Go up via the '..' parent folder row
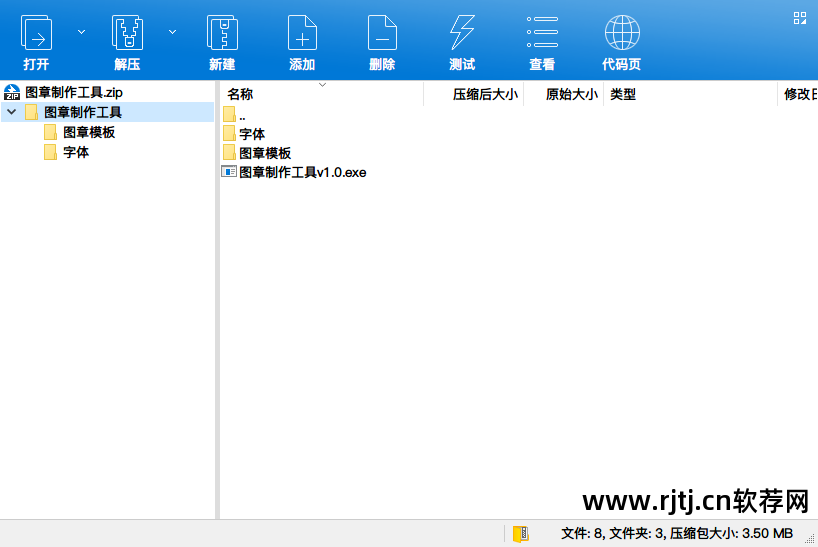This screenshot has height=547, width=818. coord(234,114)
